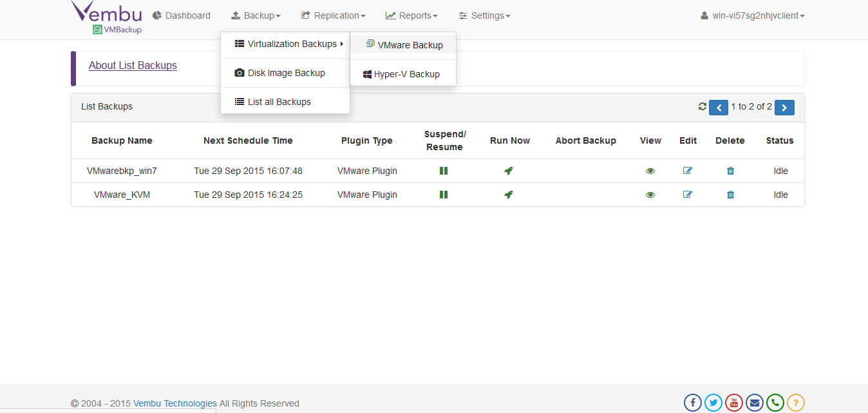The image size is (868, 413).
Task: Go to next page of backups
Action: [784, 108]
